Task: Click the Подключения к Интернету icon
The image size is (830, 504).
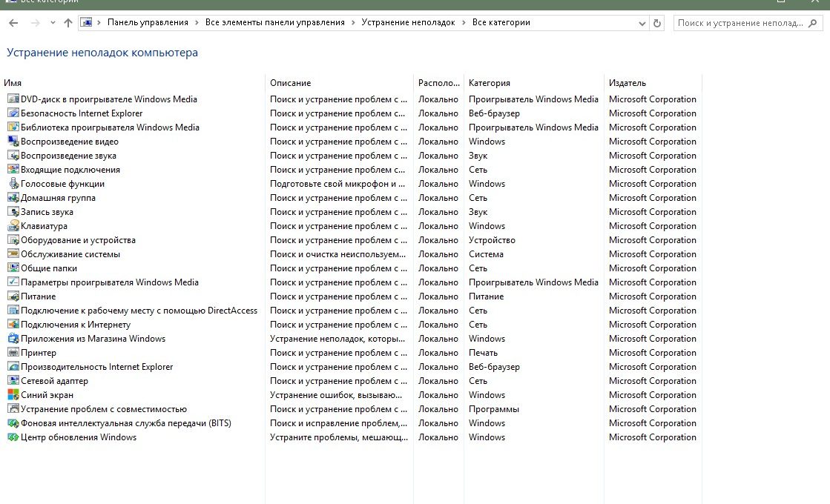Action: (13, 325)
